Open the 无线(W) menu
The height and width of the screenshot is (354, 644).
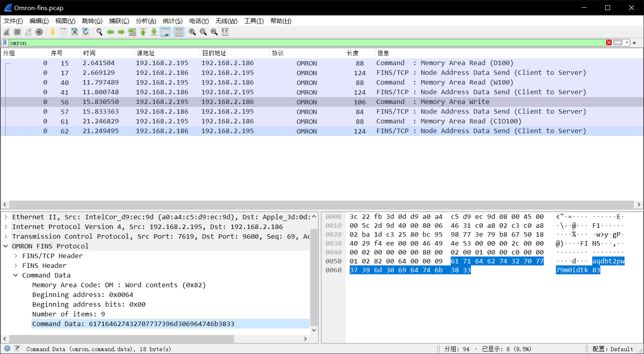point(226,21)
